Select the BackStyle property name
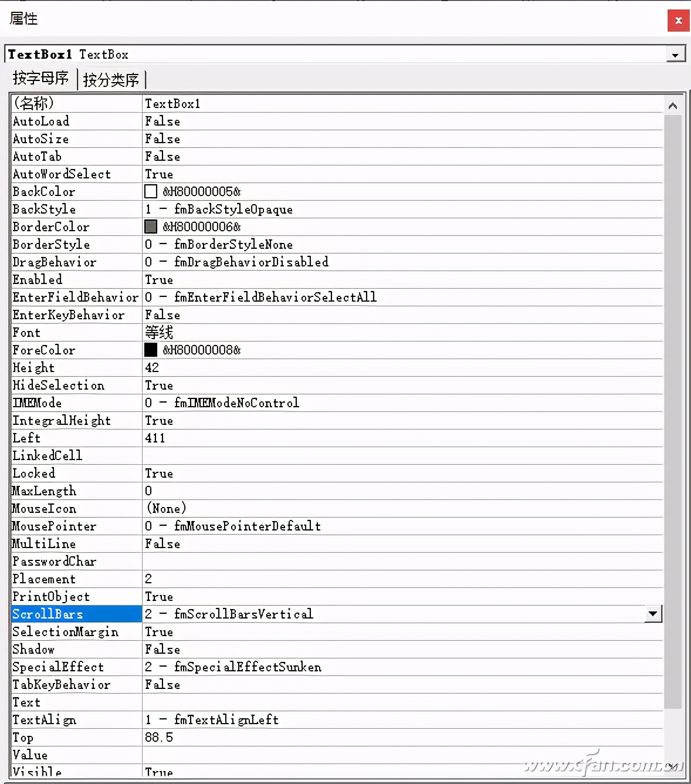Viewport: 691px width, 784px height. pyautogui.click(x=44, y=209)
